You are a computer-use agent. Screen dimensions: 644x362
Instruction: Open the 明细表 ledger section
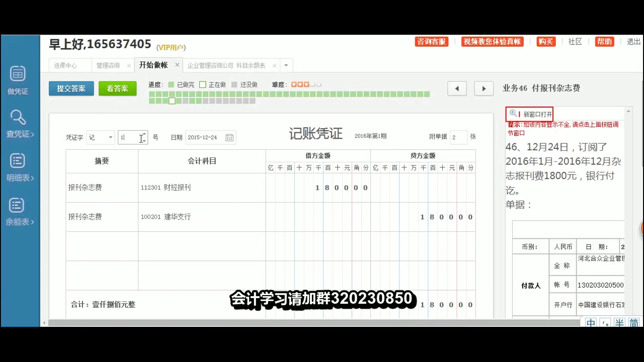(x=19, y=167)
